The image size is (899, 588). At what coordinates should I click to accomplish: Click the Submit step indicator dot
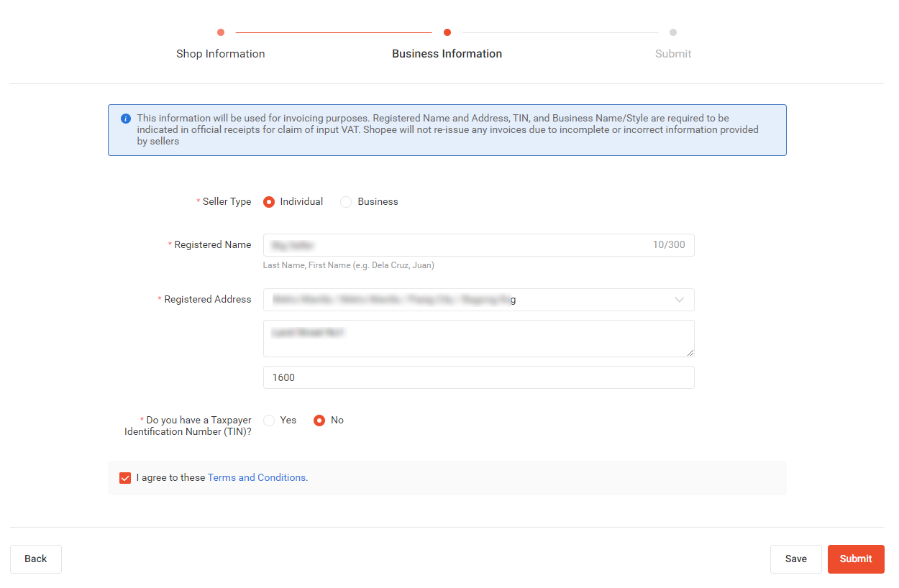click(673, 32)
